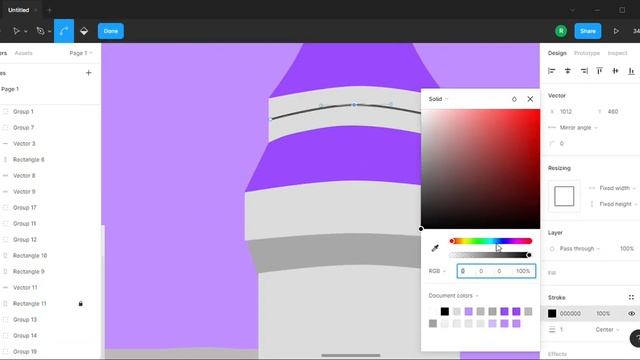Select Page 1 in pages list

[10, 89]
